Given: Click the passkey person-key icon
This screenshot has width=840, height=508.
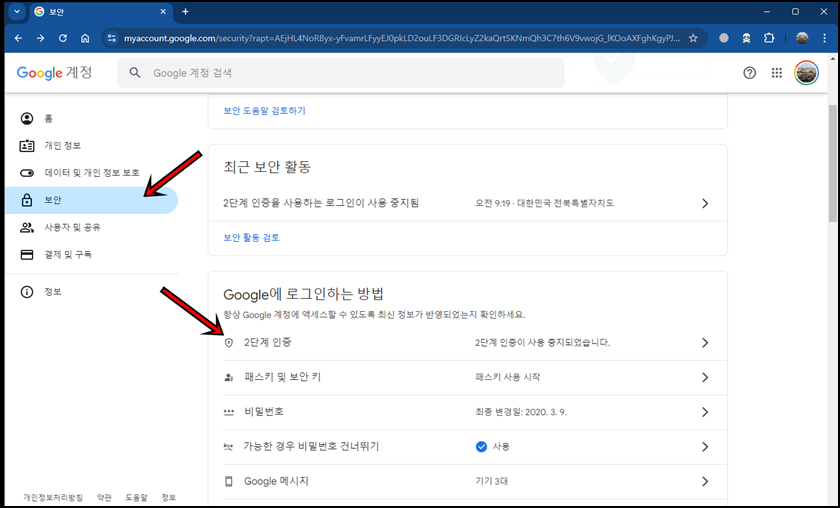Looking at the screenshot, I should tap(229, 377).
